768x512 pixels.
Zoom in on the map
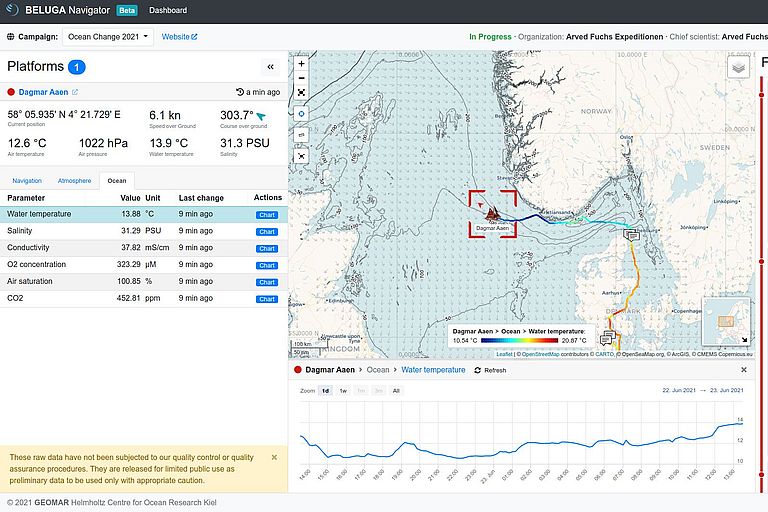click(301, 63)
